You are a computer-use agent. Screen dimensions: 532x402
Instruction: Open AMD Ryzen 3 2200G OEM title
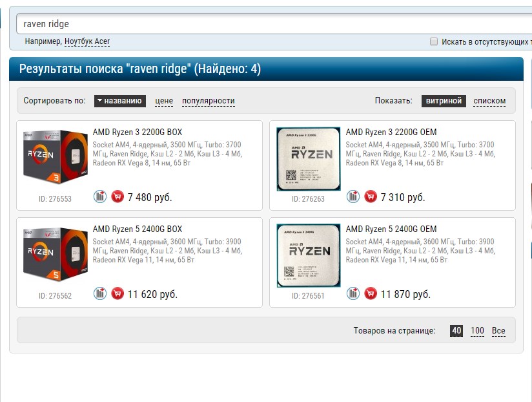coord(391,132)
